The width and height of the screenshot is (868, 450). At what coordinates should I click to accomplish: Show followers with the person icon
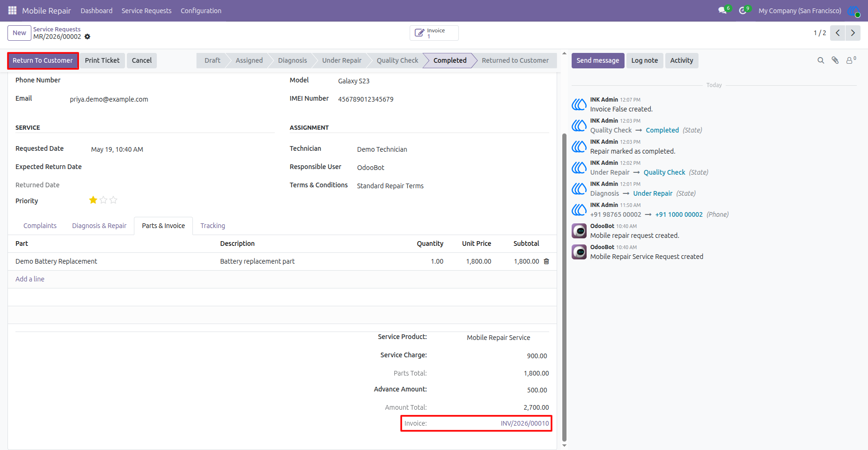click(851, 60)
